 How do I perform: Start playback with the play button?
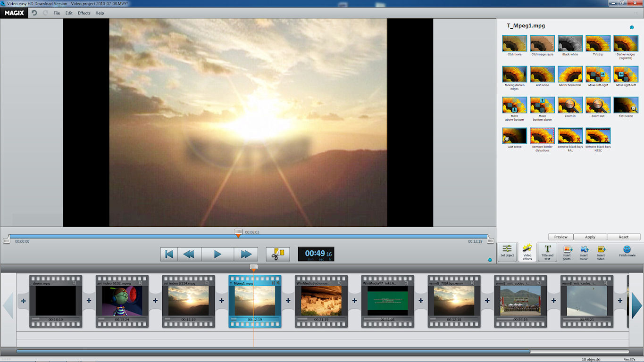pyautogui.click(x=217, y=254)
